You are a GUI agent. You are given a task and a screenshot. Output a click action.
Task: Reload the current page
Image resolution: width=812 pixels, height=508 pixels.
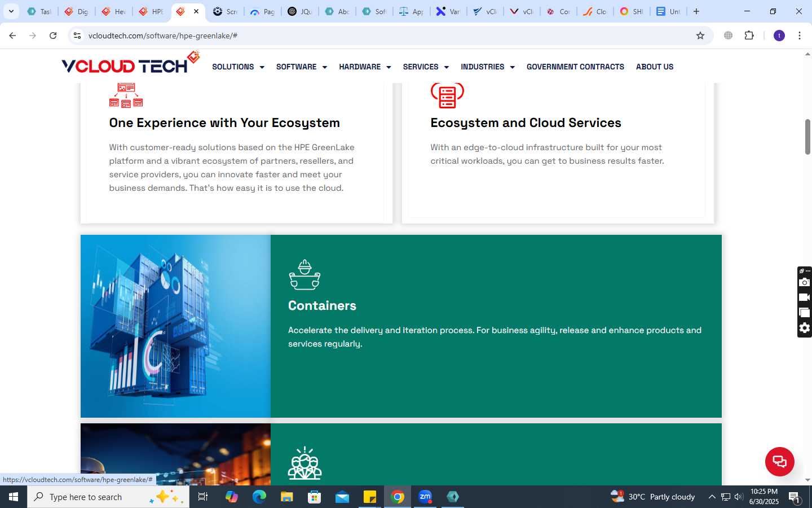click(x=53, y=36)
